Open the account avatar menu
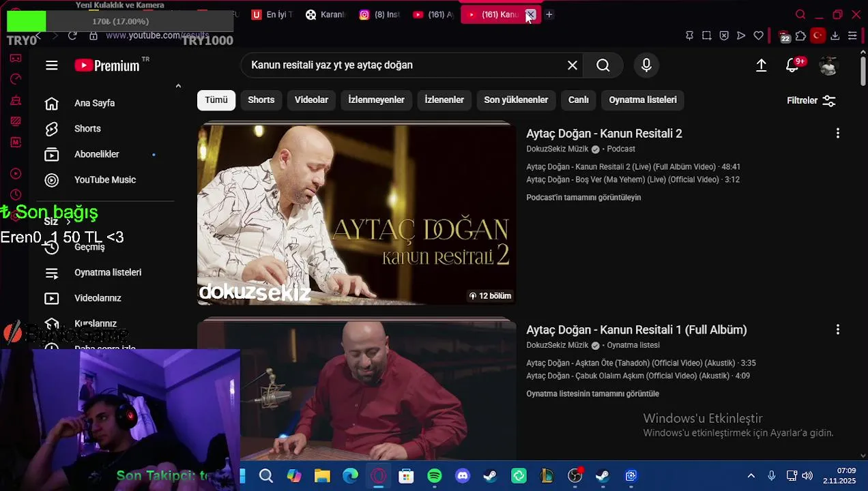The width and height of the screenshot is (868, 491). click(828, 65)
